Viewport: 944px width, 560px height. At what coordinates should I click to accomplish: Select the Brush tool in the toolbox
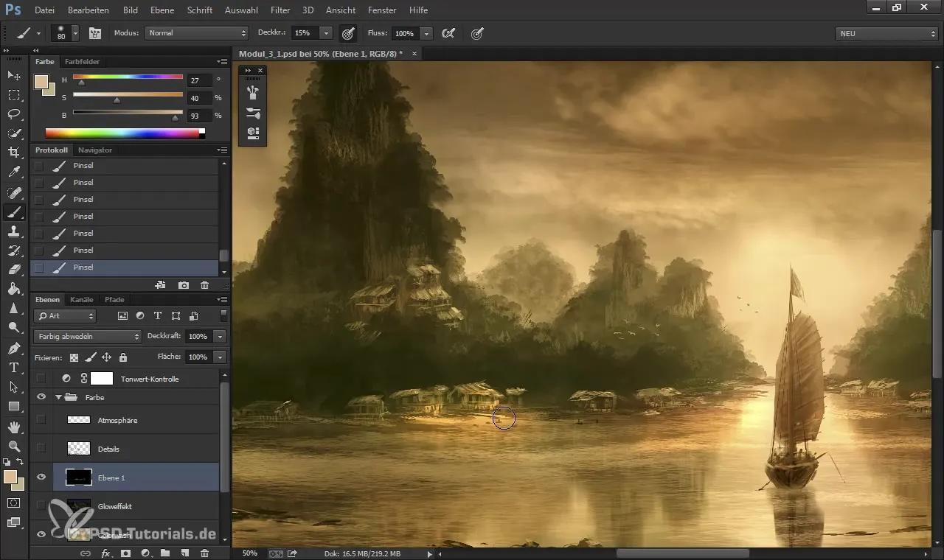[14, 212]
